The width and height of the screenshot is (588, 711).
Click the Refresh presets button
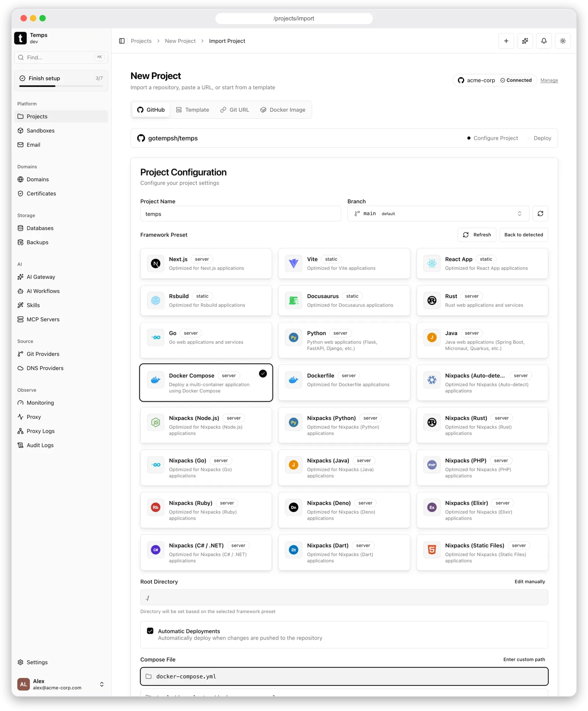point(477,235)
